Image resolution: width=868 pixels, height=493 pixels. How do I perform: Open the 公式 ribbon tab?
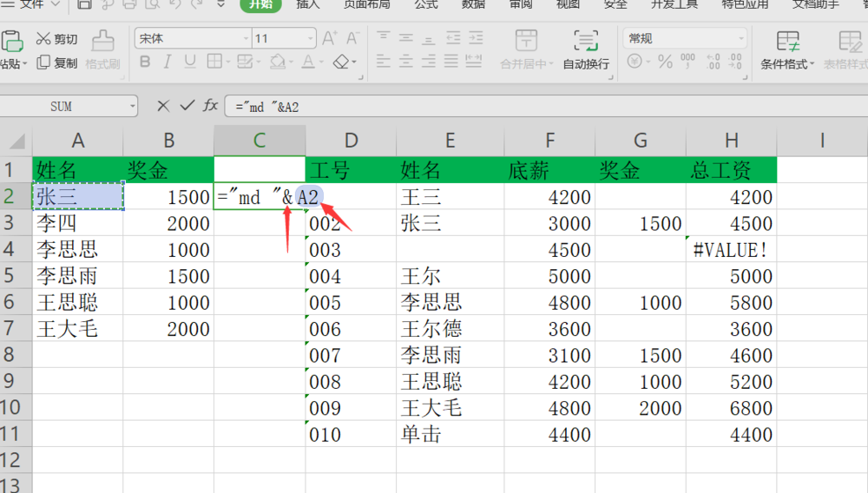426,4
